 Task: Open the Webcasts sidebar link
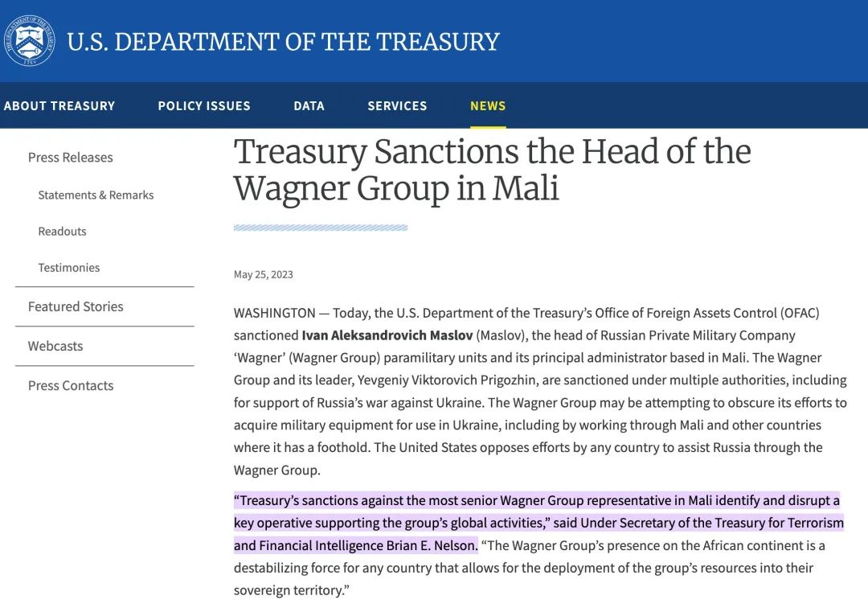pyautogui.click(x=55, y=346)
